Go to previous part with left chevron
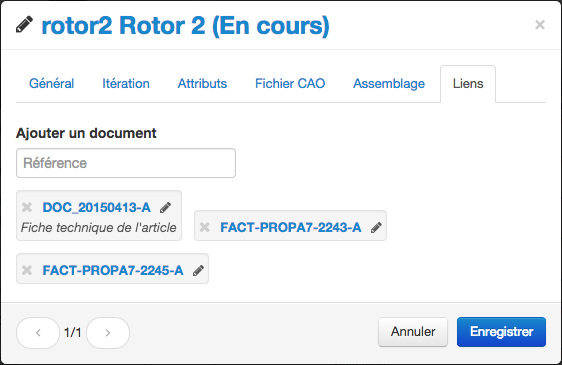 [x=38, y=333]
